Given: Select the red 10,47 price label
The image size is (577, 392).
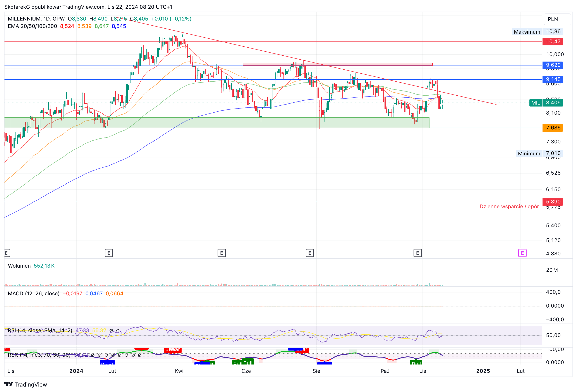Looking at the screenshot, I should click(x=553, y=41).
